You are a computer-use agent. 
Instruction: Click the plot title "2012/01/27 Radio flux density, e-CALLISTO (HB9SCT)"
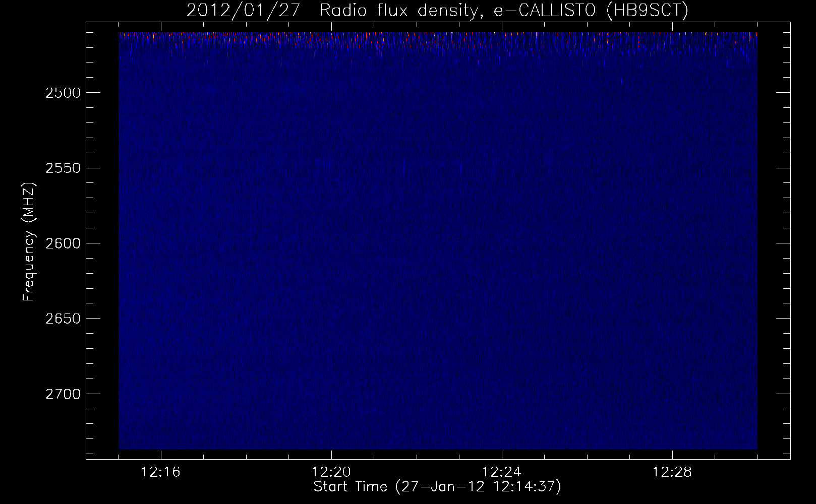click(x=437, y=11)
